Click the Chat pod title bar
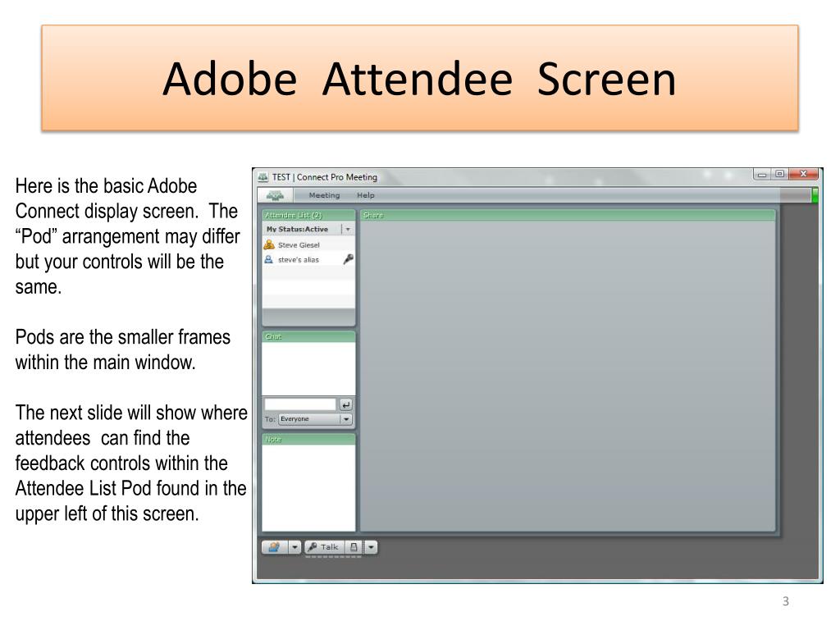Viewport: 840px width, 630px height. tap(308, 336)
